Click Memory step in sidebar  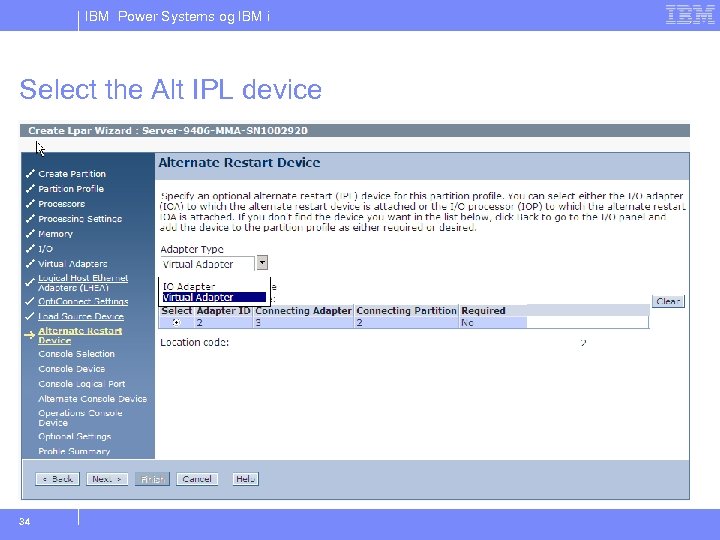click(56, 234)
